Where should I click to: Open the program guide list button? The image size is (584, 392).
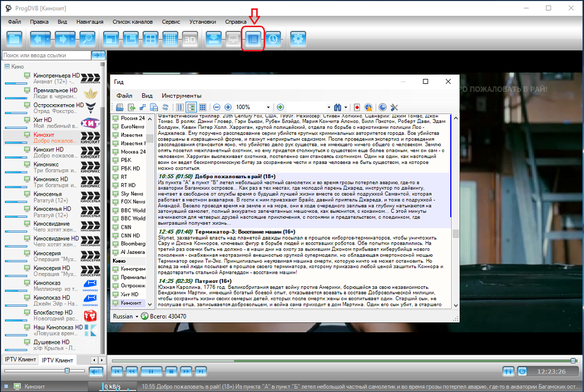click(x=253, y=39)
